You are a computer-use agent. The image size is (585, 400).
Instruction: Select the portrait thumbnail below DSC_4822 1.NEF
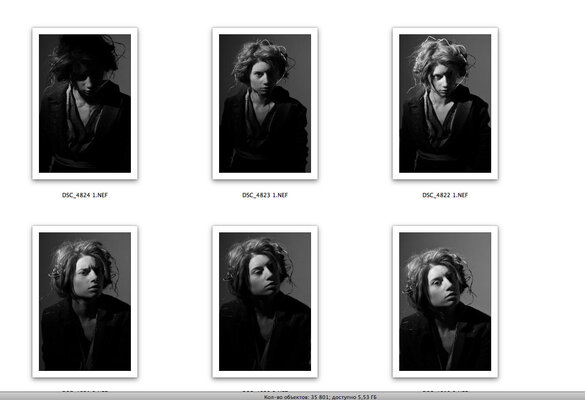[445, 301]
